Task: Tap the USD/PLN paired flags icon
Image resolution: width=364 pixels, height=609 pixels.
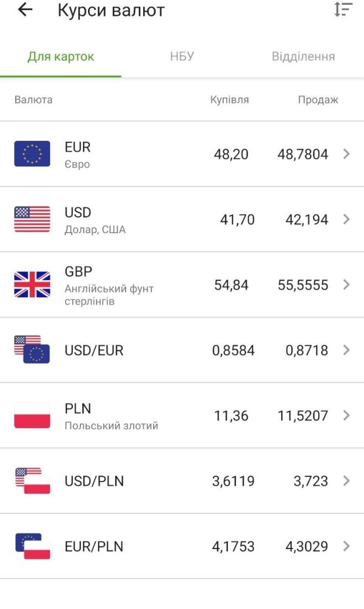Action: coord(32,481)
